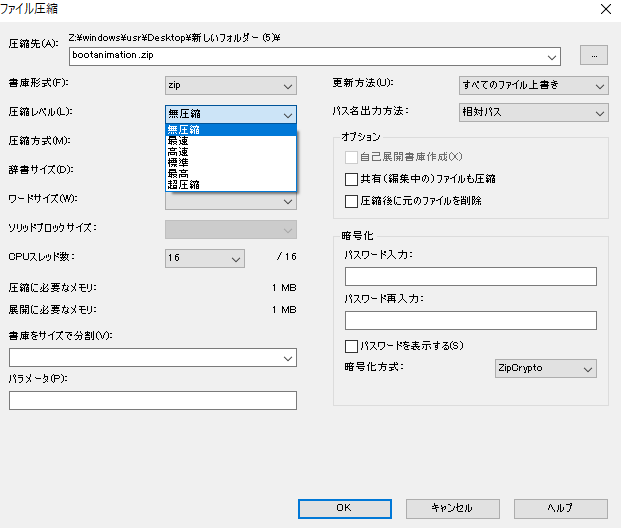Click the ヘルプ button
The height and width of the screenshot is (528, 621).
pyautogui.click(x=561, y=509)
